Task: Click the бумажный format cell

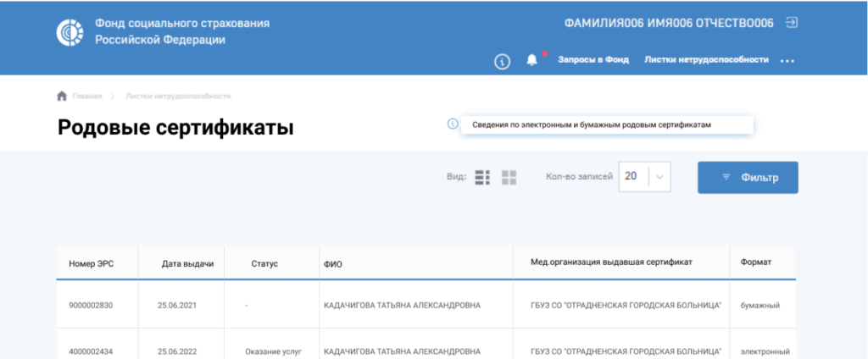Action: pyautogui.click(x=760, y=306)
